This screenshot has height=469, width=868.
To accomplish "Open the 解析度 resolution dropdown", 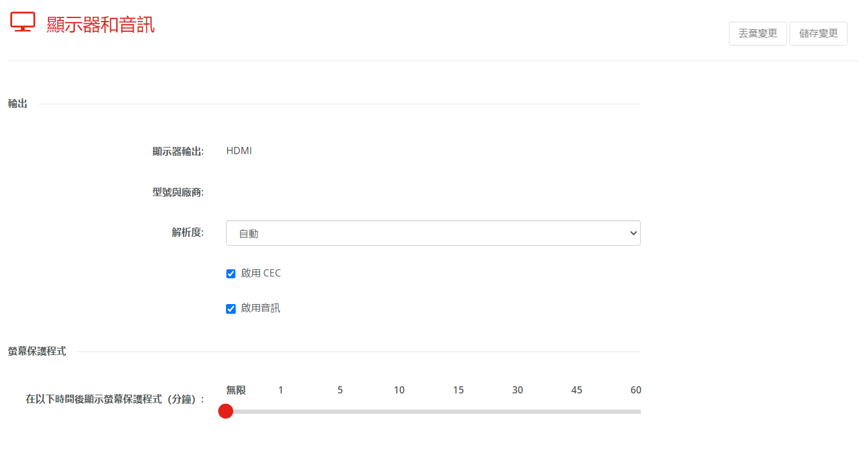I will [433, 233].
